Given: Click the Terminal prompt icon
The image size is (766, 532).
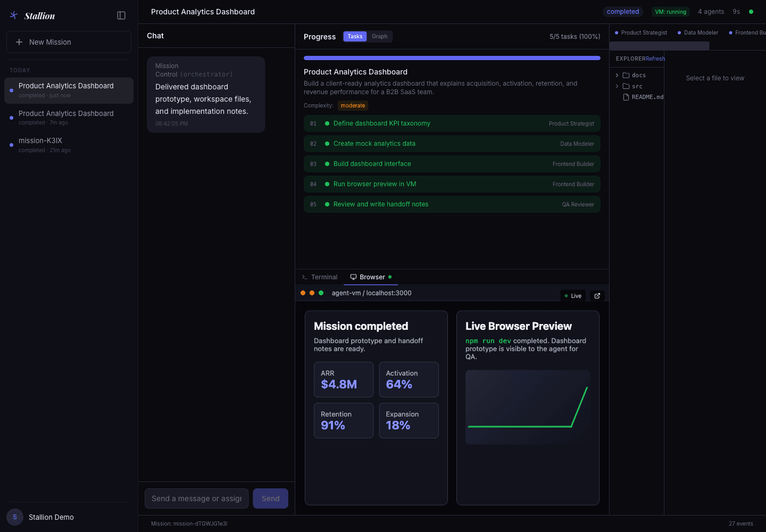Looking at the screenshot, I should pos(305,277).
